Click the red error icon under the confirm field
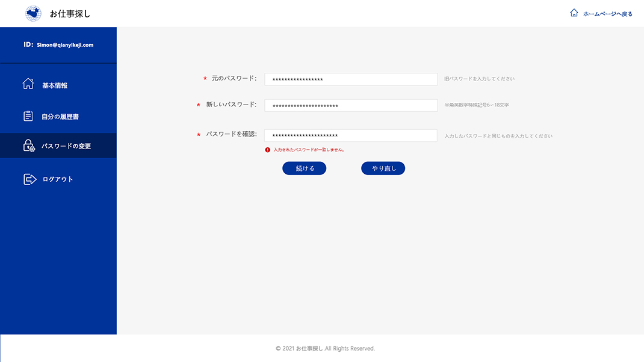 268,150
